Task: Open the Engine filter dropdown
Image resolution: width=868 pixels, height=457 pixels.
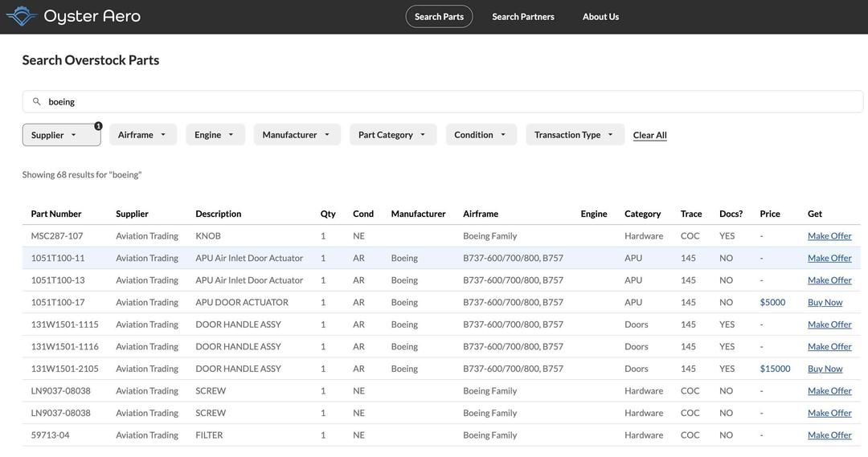Action: pyautogui.click(x=215, y=135)
